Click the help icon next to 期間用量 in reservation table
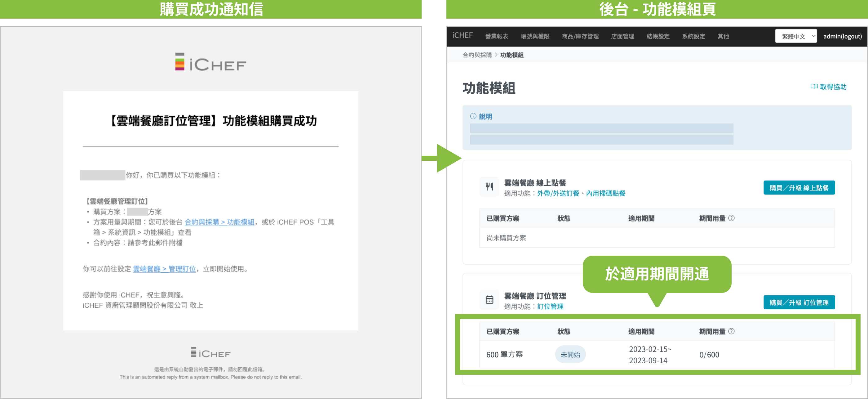Screen dimensions: 868x399 point(731,331)
